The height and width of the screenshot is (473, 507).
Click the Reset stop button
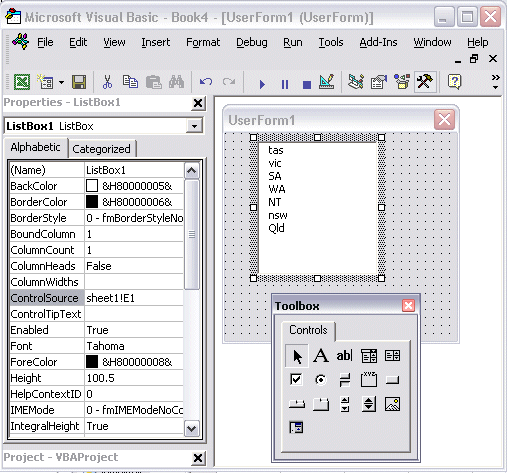click(307, 85)
